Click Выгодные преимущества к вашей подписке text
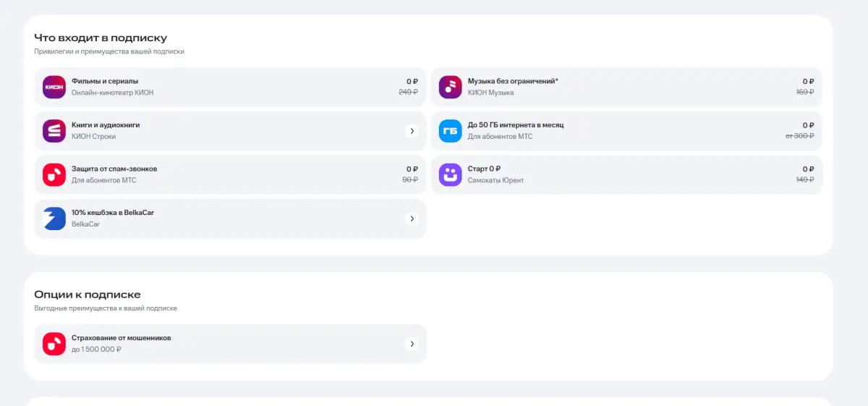 [106, 308]
